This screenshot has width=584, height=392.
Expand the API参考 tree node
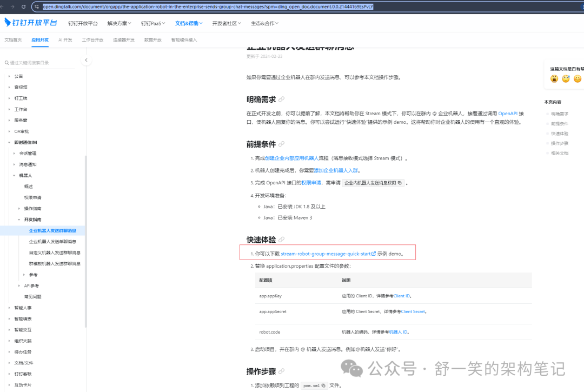coord(19,286)
